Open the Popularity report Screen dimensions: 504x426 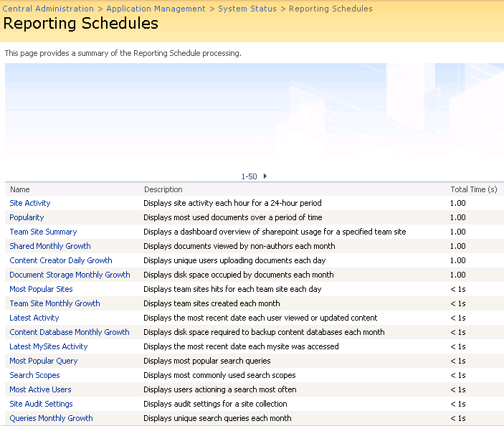coord(27,217)
